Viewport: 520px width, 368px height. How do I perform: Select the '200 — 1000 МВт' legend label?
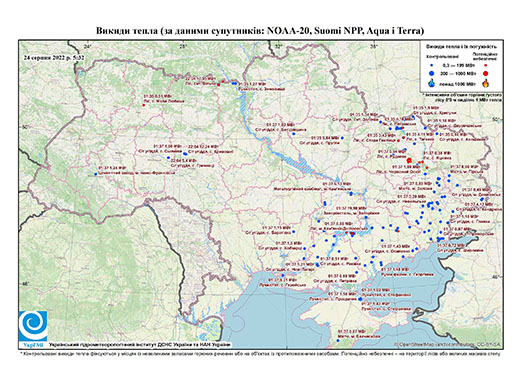457,73
